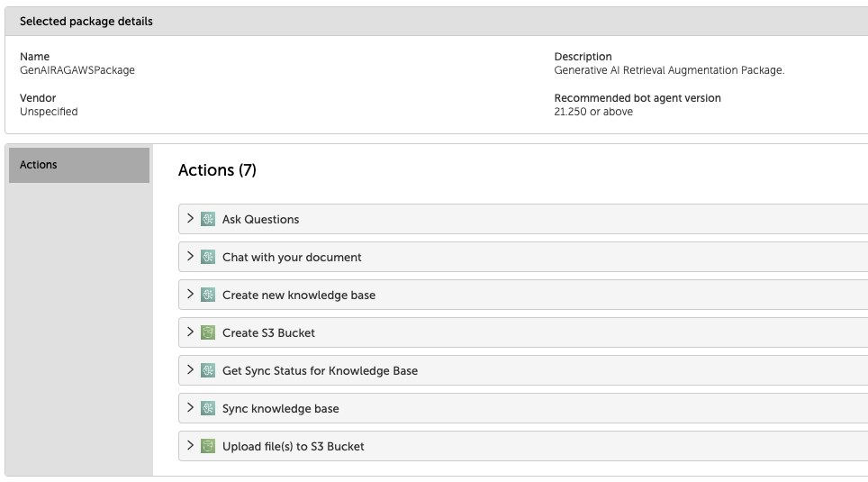This screenshot has height=482, width=868.
Task: Open the Create S3 Bucket action row
Action: click(x=268, y=333)
